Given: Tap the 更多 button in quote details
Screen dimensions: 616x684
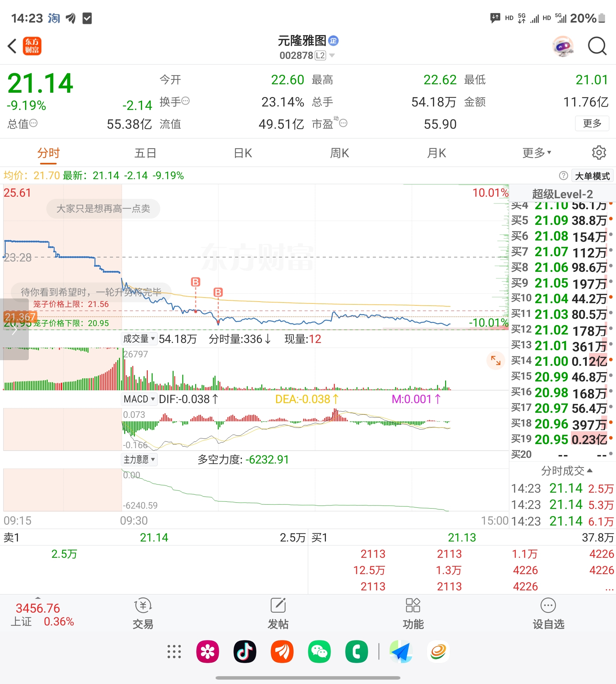Looking at the screenshot, I should [592, 123].
